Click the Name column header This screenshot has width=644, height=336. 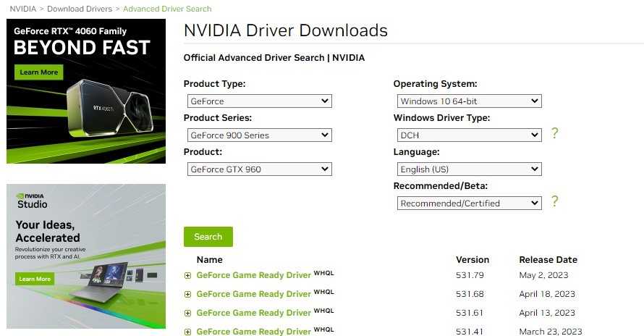tap(209, 260)
